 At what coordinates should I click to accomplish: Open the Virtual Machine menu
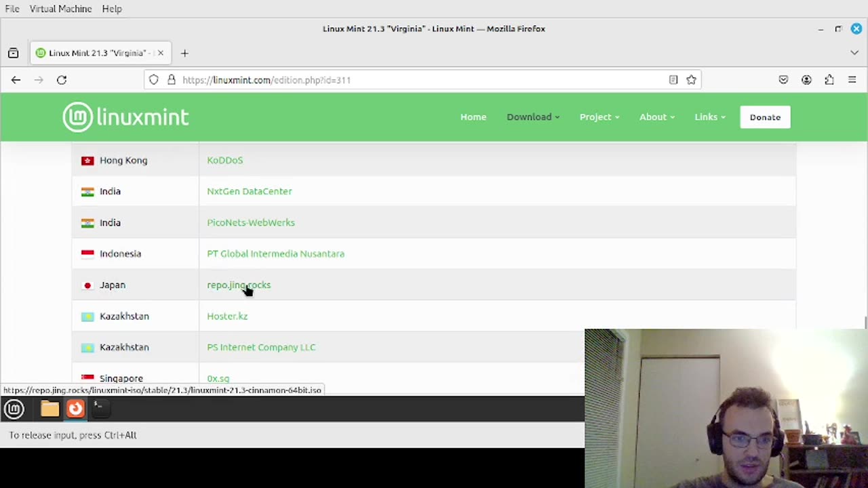(60, 9)
